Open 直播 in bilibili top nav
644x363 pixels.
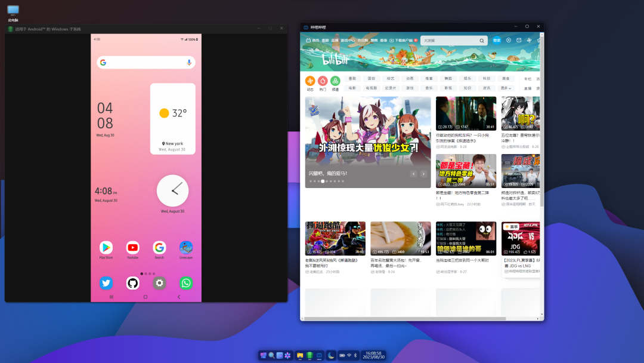[x=335, y=40]
